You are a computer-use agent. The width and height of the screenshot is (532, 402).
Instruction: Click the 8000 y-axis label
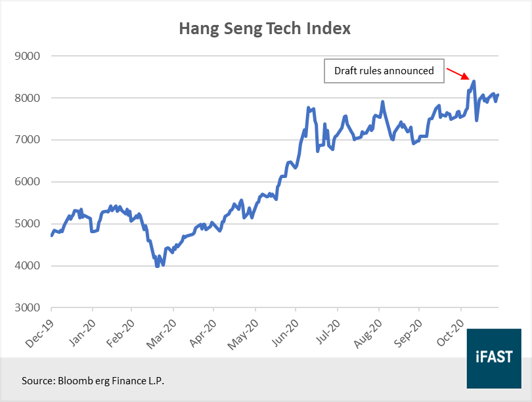[28, 98]
